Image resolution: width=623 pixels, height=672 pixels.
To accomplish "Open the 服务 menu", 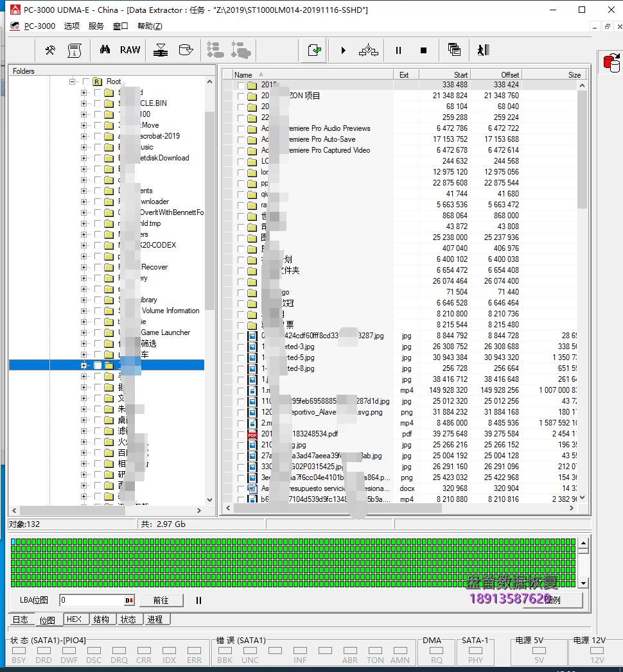I will [96, 26].
